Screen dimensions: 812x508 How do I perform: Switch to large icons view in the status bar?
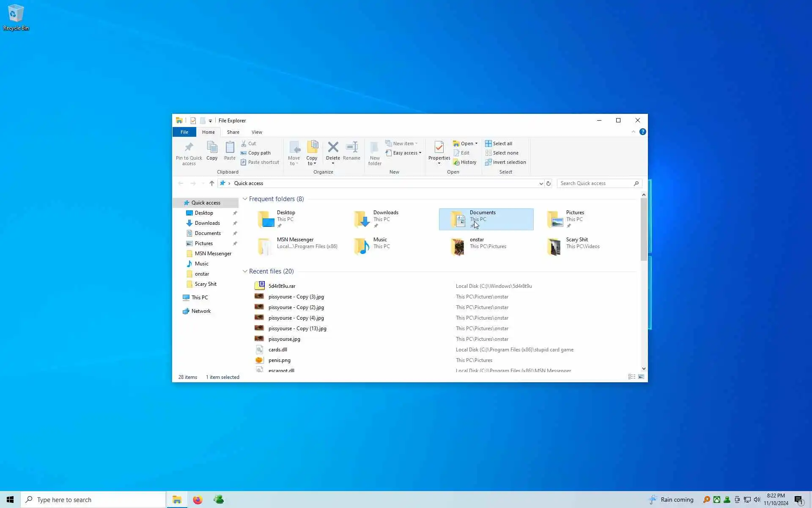point(641,377)
